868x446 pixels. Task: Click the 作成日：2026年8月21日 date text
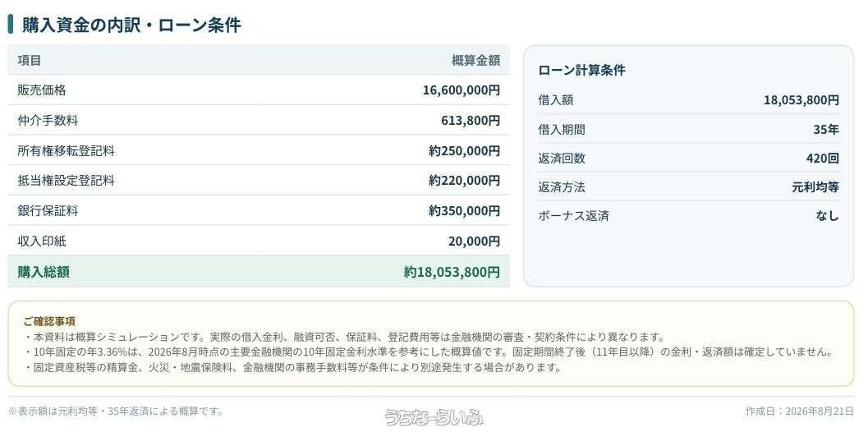(x=799, y=412)
